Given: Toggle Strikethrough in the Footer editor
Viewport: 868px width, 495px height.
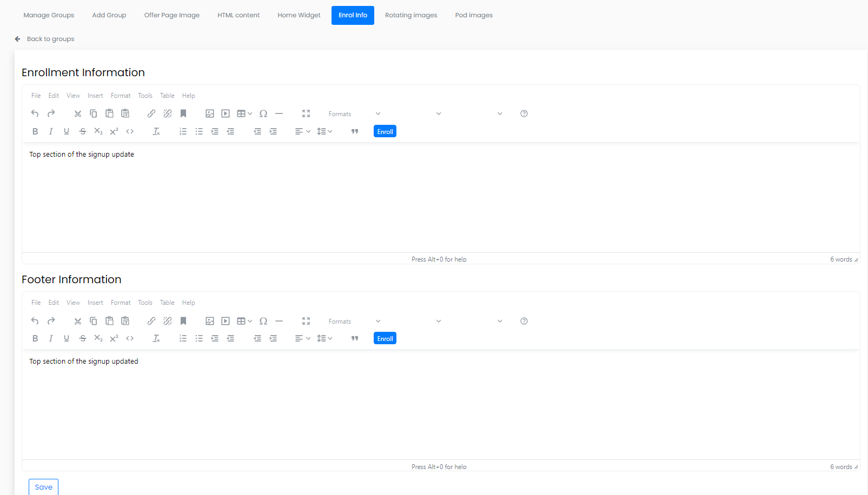Looking at the screenshot, I should pos(82,338).
